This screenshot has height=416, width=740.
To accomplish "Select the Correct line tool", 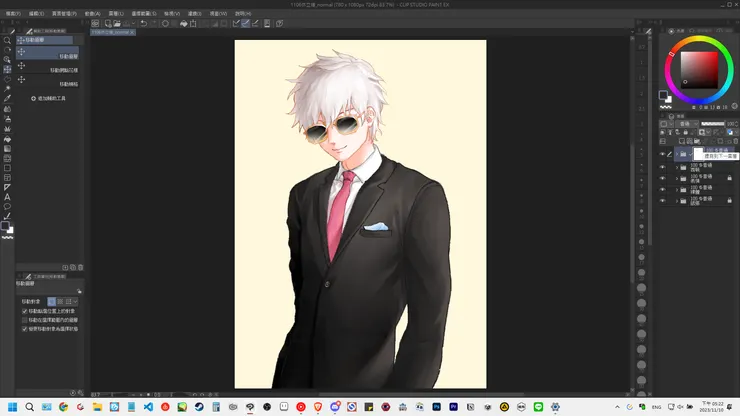I will point(7,216).
